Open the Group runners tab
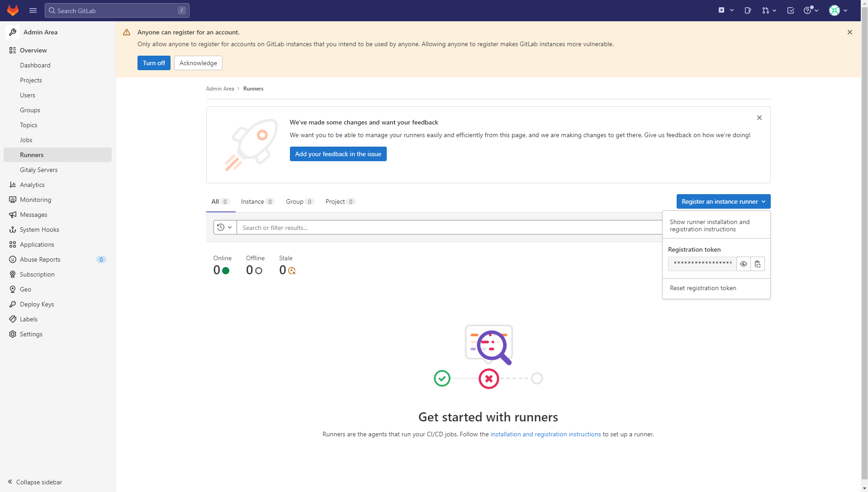The image size is (868, 492). [x=295, y=201]
